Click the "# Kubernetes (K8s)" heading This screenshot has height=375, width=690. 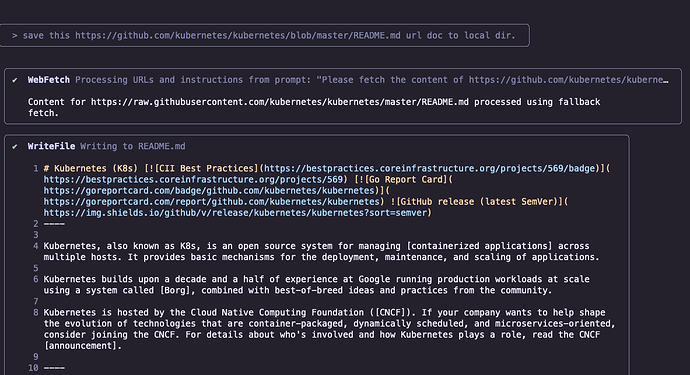[91, 169]
